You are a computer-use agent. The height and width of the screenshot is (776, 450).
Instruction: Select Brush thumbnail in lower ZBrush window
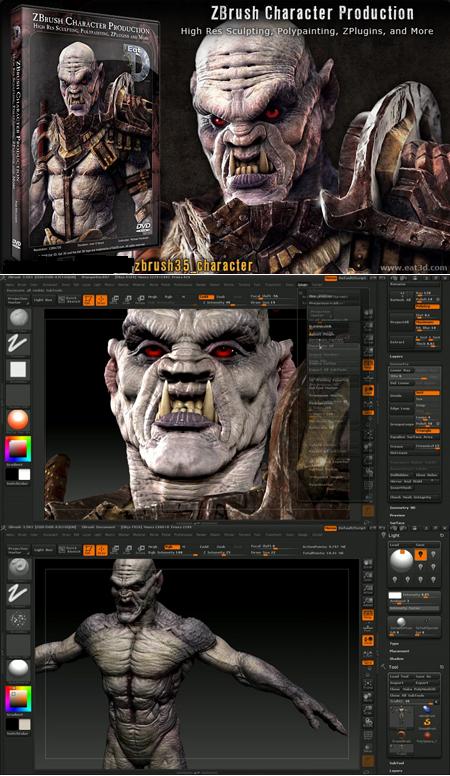point(18,569)
